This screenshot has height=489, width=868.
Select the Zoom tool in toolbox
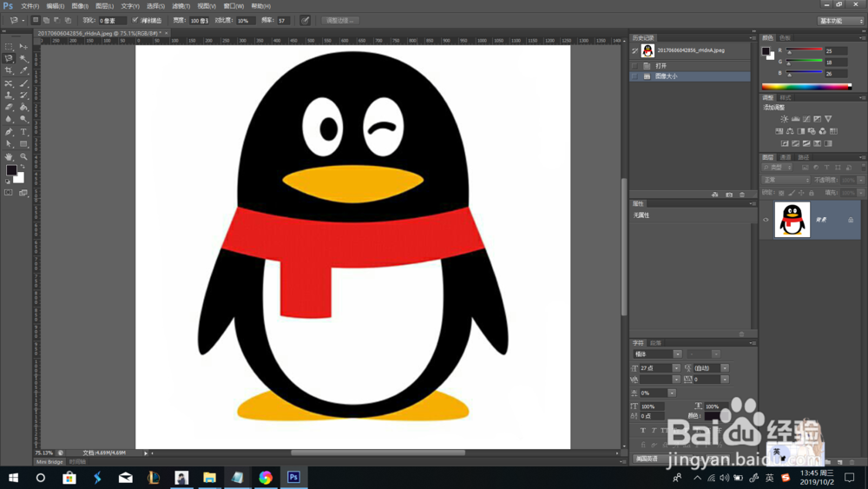tap(23, 156)
